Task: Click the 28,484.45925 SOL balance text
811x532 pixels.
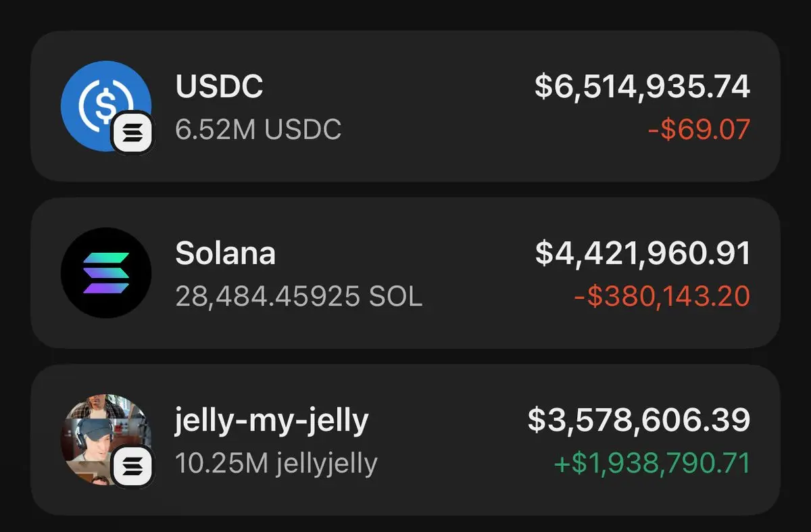Action: (x=299, y=296)
